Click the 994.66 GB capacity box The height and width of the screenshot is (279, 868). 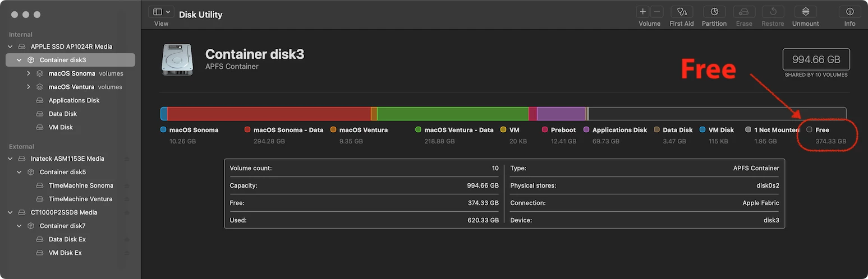point(816,59)
